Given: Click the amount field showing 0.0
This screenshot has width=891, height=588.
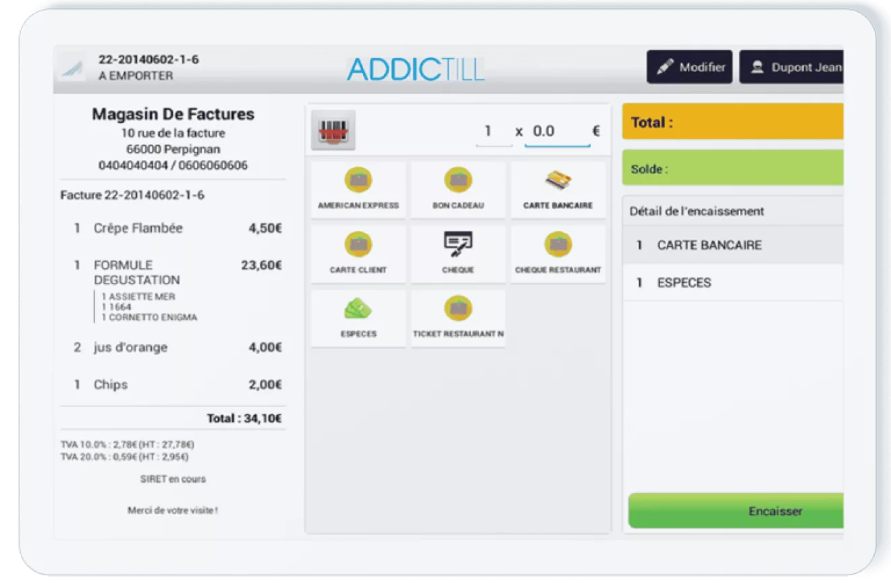Looking at the screenshot, I should (558, 132).
